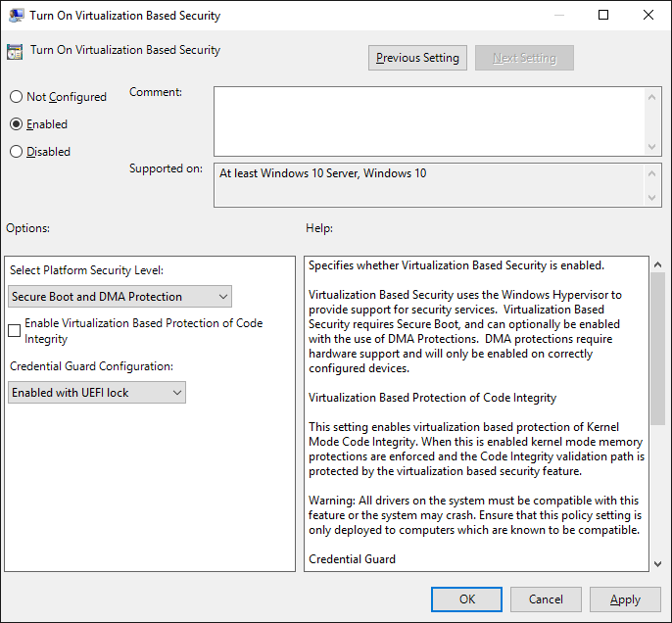Click the policy setting icon beside heading
The width and height of the screenshot is (672, 623).
[15, 51]
